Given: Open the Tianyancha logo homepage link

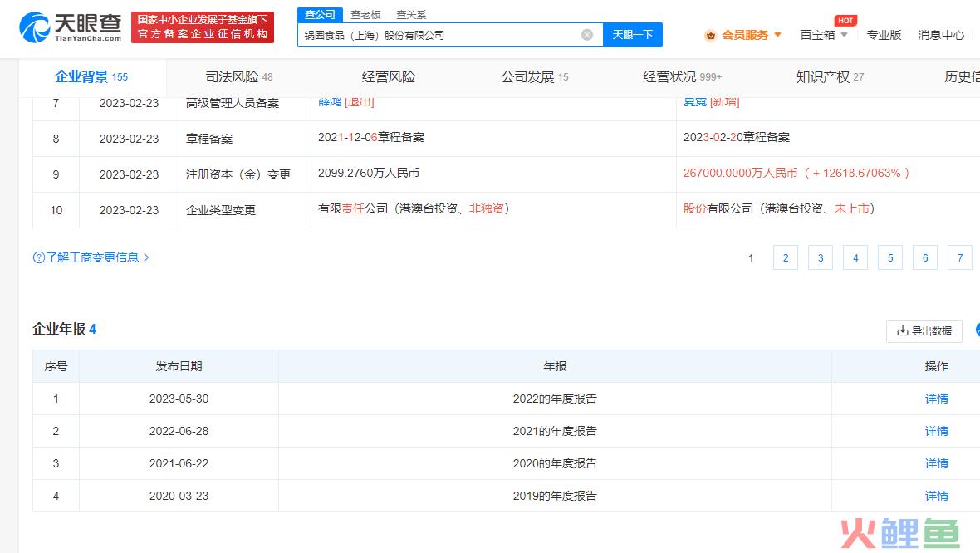Looking at the screenshot, I should 71,27.
